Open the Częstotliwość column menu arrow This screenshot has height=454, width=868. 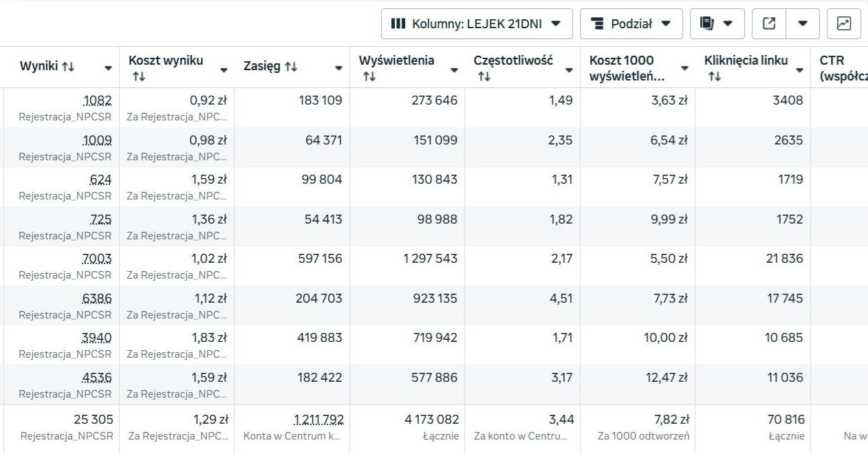pyautogui.click(x=569, y=69)
